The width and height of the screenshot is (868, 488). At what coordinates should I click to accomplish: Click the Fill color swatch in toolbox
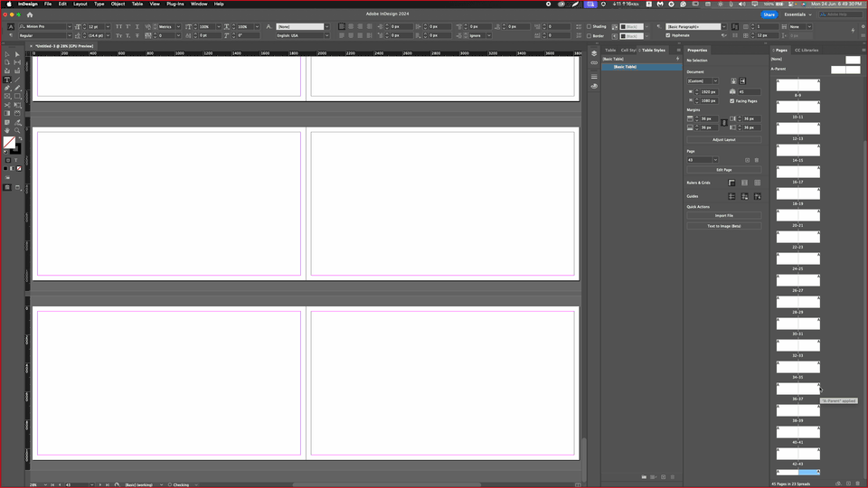(9, 143)
